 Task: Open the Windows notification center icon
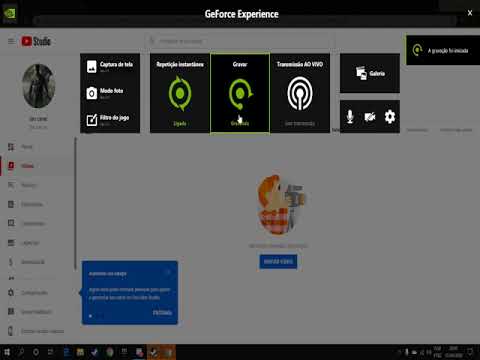tap(471, 352)
